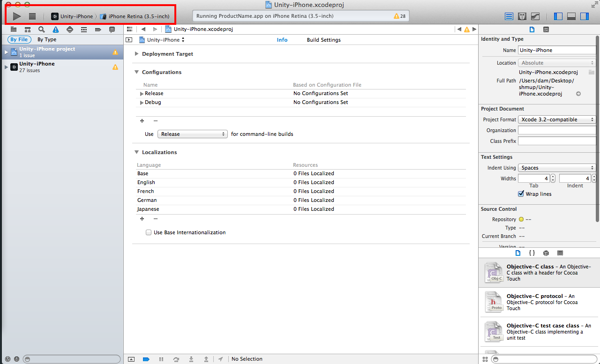Select the By Type tab

(x=47, y=40)
